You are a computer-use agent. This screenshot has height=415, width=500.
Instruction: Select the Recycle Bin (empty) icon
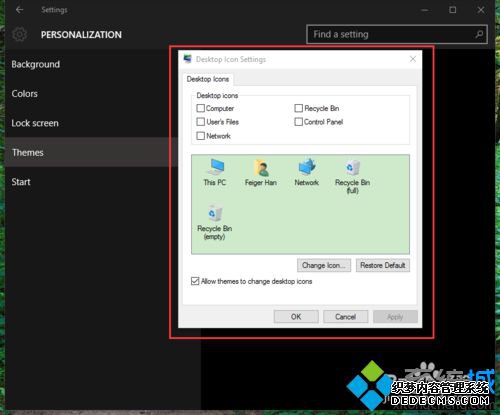(215, 223)
